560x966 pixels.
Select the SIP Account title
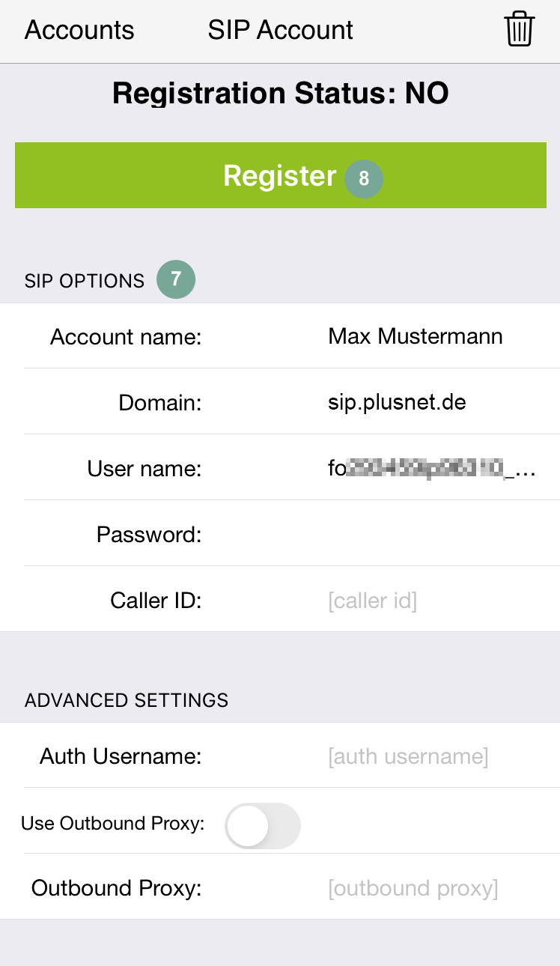click(x=281, y=30)
